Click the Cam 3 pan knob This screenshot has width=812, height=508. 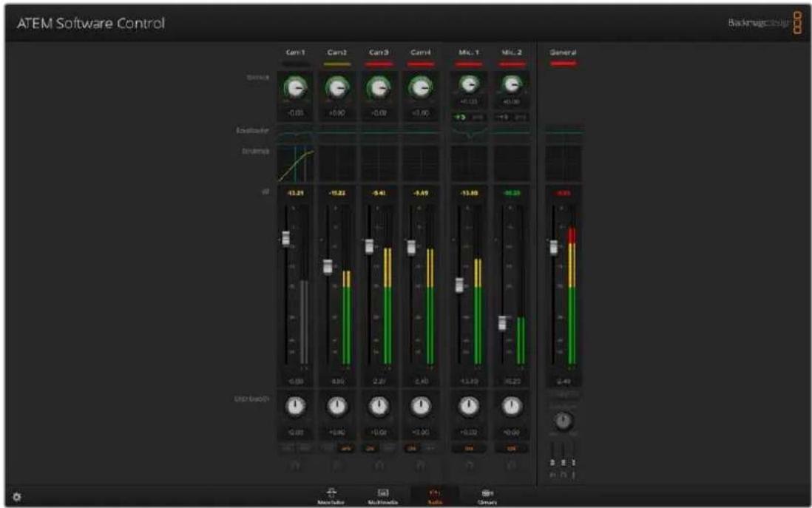pyautogui.click(x=379, y=407)
